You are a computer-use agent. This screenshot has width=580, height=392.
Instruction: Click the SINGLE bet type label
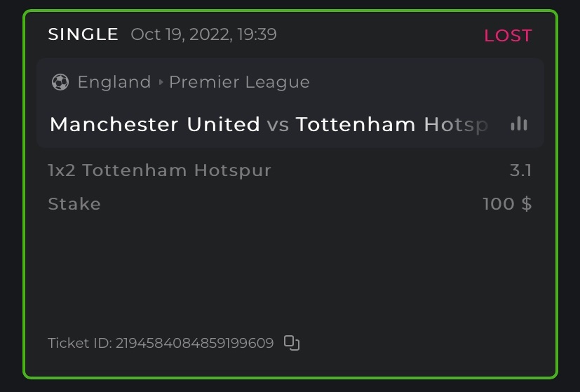point(83,34)
